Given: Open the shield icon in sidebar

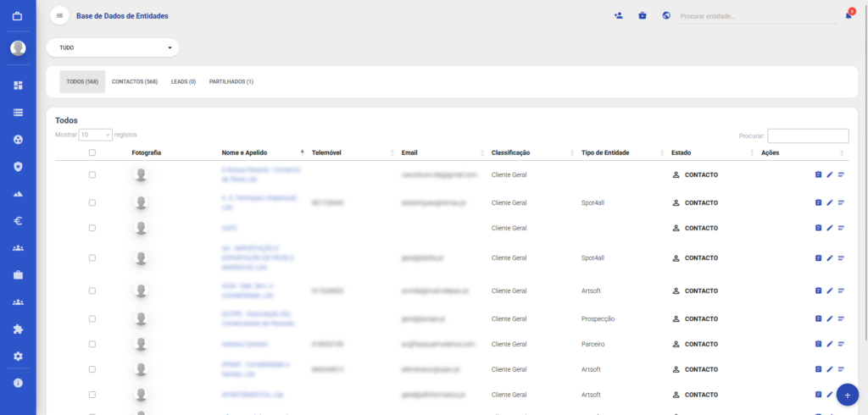Looking at the screenshot, I should (x=18, y=167).
